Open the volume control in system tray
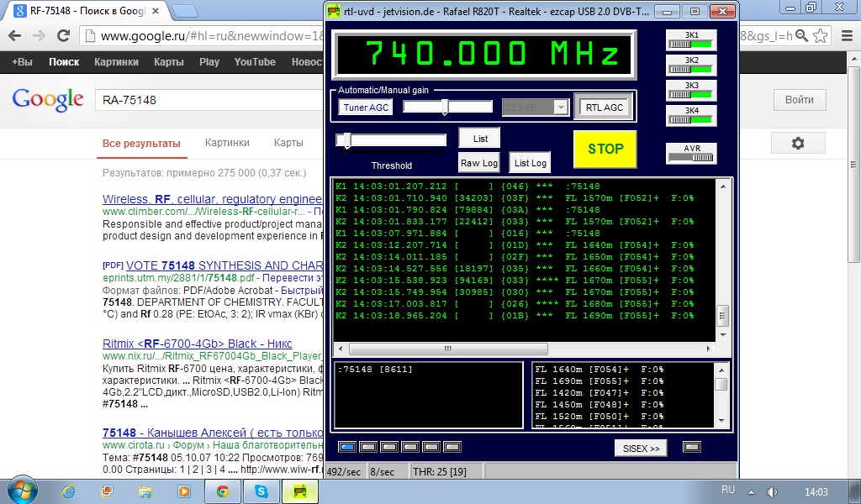 772,492
